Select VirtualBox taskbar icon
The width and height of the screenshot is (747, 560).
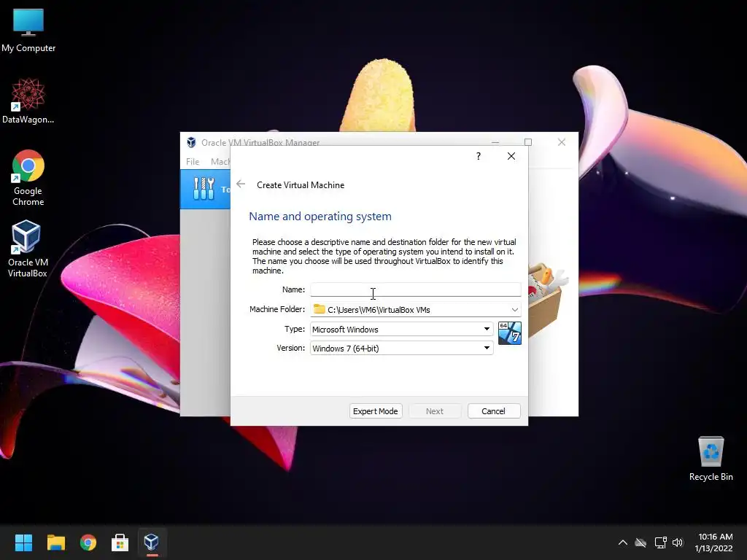pyautogui.click(x=152, y=542)
